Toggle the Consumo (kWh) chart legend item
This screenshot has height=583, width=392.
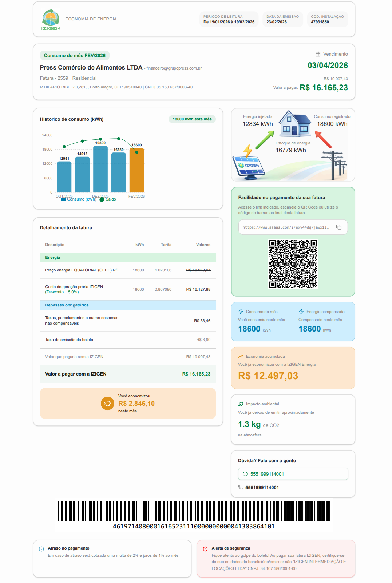79,199
